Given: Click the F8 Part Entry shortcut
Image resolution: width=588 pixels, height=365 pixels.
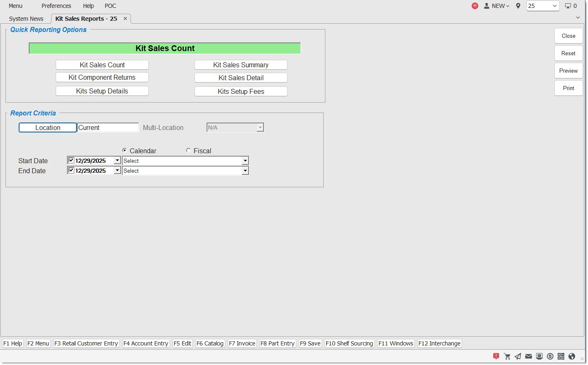Looking at the screenshot, I should 277,343.
